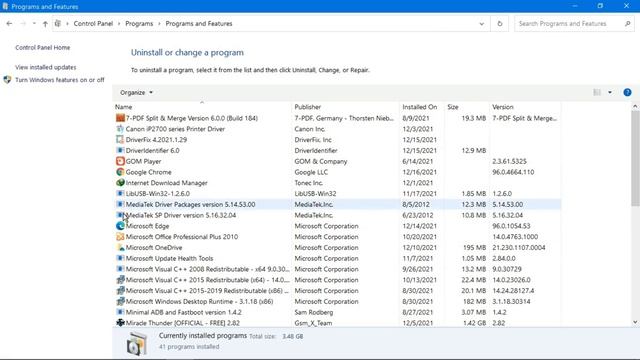
Task: Click LibUSB-Win32-1.2.6.0 program name
Action: (158, 193)
